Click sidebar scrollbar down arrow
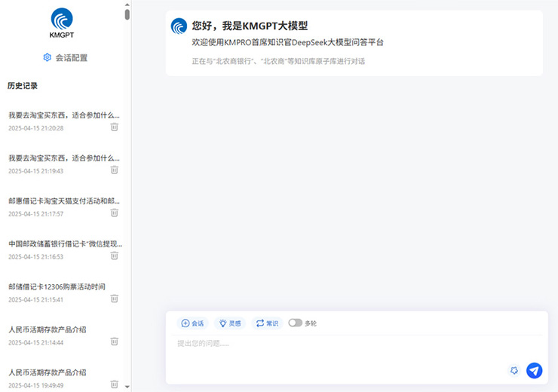This screenshot has width=558, height=392. click(127, 387)
